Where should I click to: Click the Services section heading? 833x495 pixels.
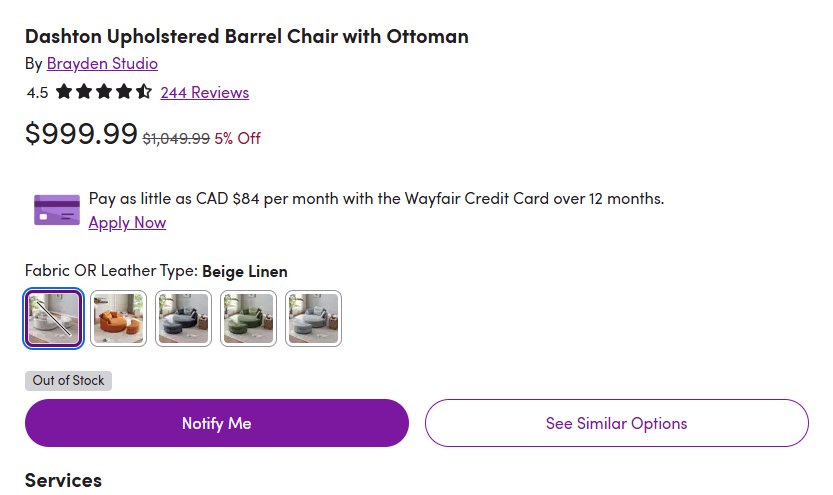pos(63,480)
